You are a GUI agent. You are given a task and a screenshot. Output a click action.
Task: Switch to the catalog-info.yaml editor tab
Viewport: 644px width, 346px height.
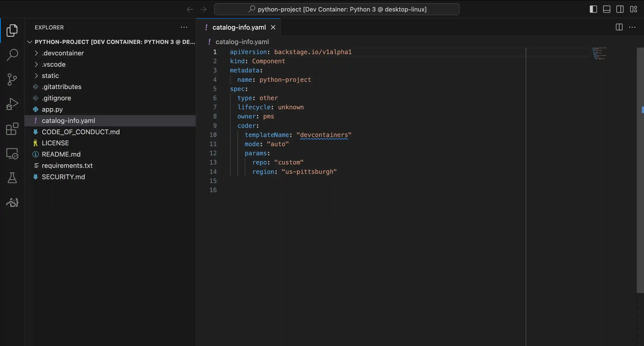tap(238, 27)
